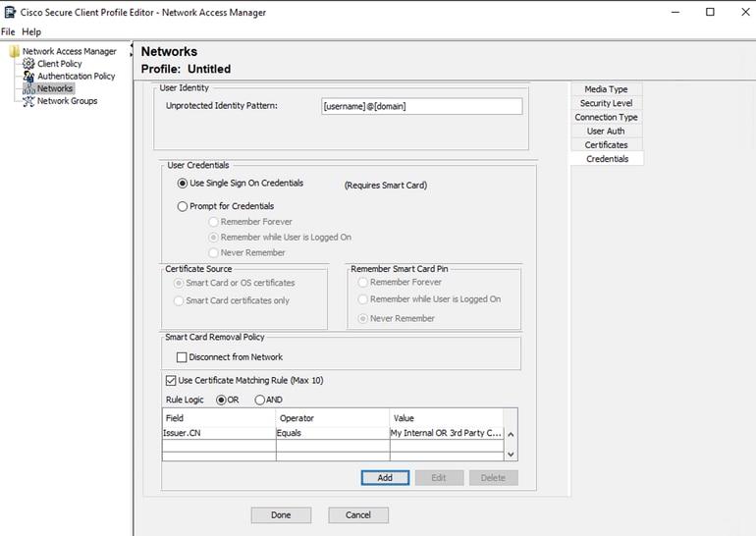
Task: Select Remember Forever for Smart Card Pin
Action: point(363,283)
